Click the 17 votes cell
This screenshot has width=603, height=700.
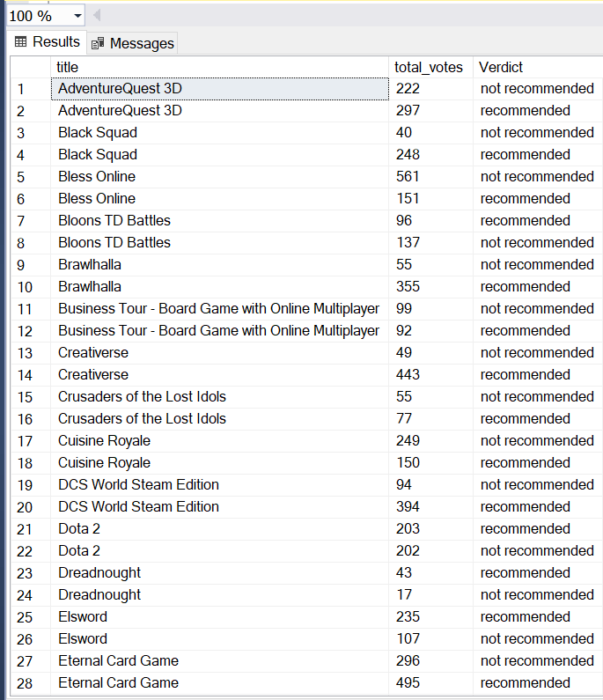[x=430, y=595]
